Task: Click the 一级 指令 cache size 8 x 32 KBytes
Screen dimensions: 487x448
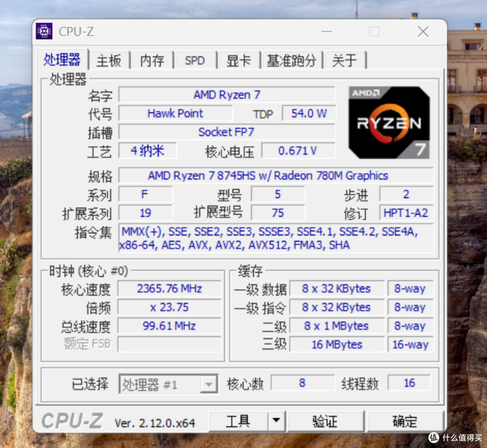Action: pyautogui.click(x=337, y=307)
